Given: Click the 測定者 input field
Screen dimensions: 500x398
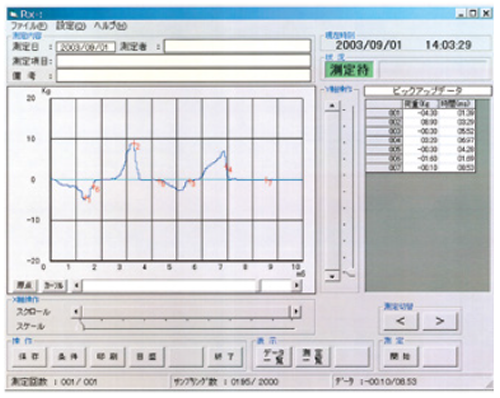Looking at the screenshot, I should pyautogui.click(x=237, y=46).
